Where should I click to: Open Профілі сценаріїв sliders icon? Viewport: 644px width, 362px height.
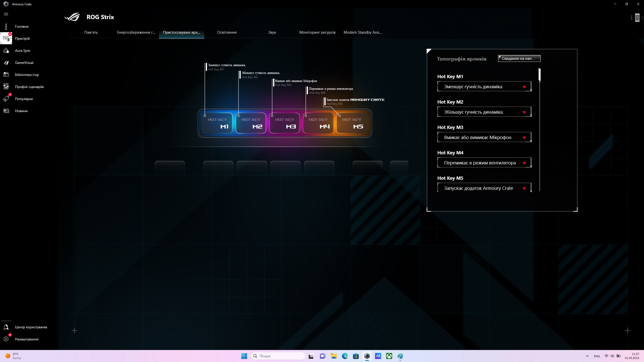[6, 87]
